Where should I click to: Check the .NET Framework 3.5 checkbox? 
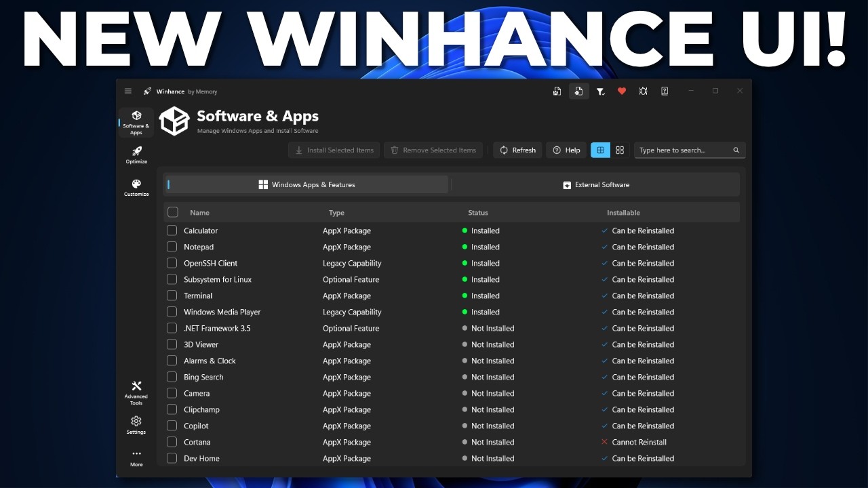[x=172, y=328]
